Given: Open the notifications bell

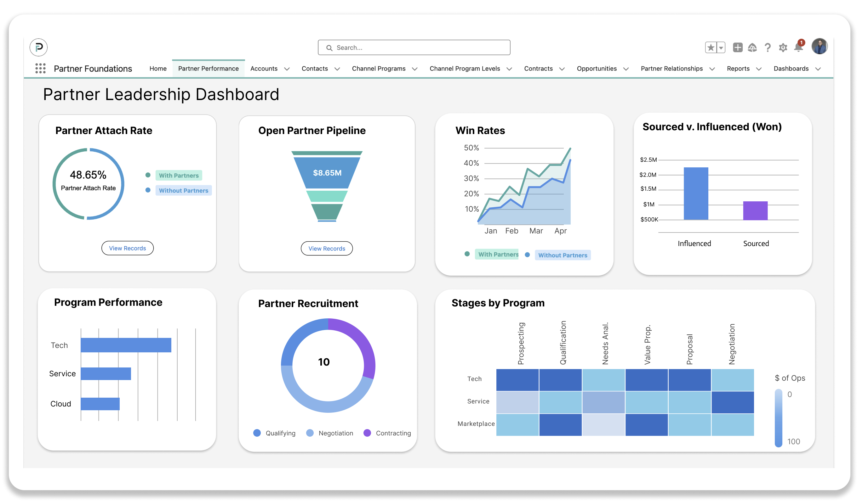Looking at the screenshot, I should click(798, 47).
